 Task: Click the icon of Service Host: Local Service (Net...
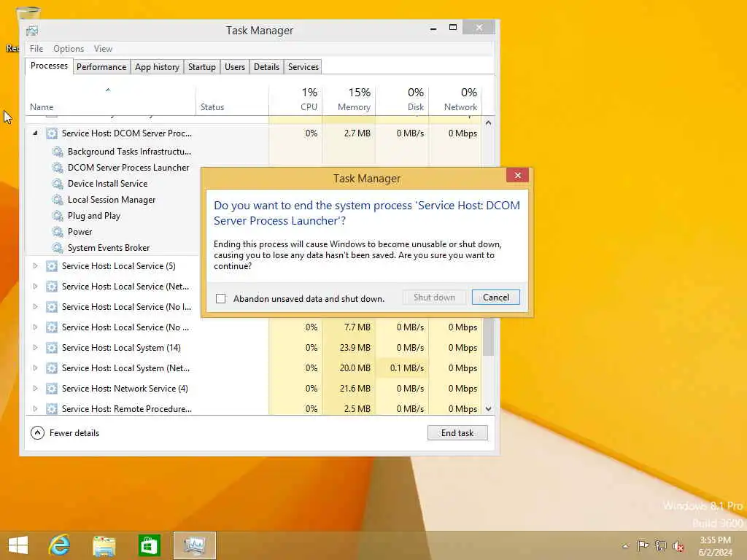point(52,287)
